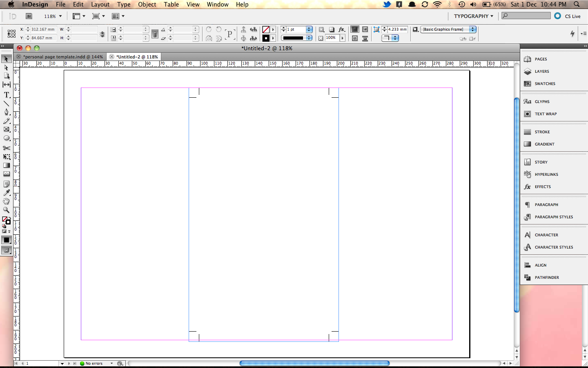Select the Free Transform tool
This screenshot has height=368, width=588.
(7, 157)
